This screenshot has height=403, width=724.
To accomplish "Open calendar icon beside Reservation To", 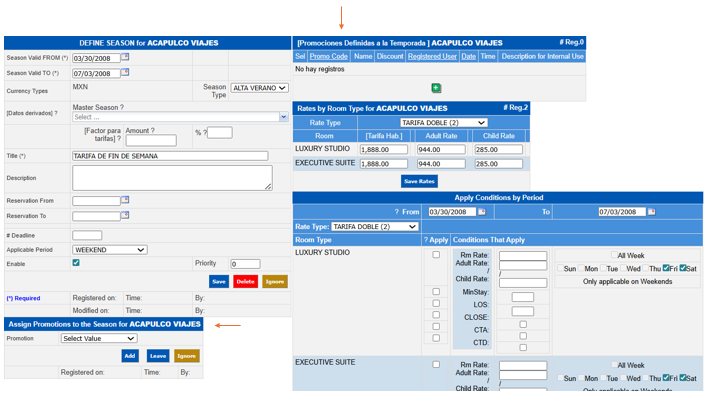I will [x=126, y=215].
